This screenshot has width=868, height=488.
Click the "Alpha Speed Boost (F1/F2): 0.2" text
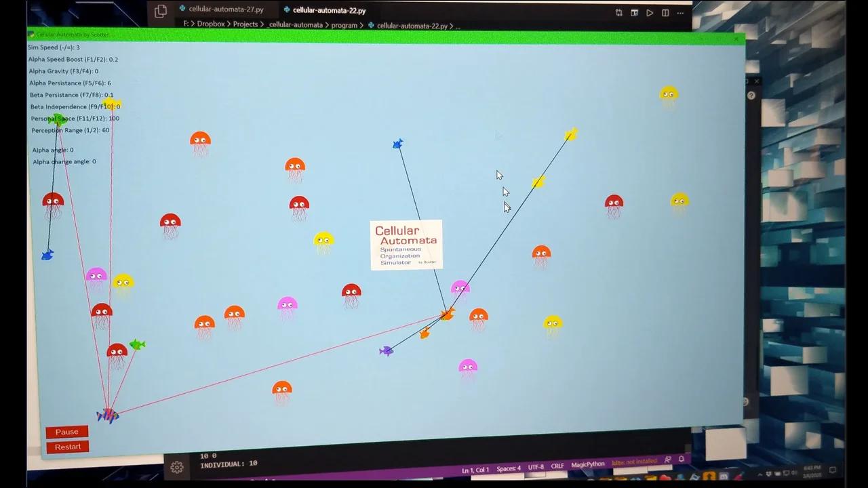pos(73,60)
